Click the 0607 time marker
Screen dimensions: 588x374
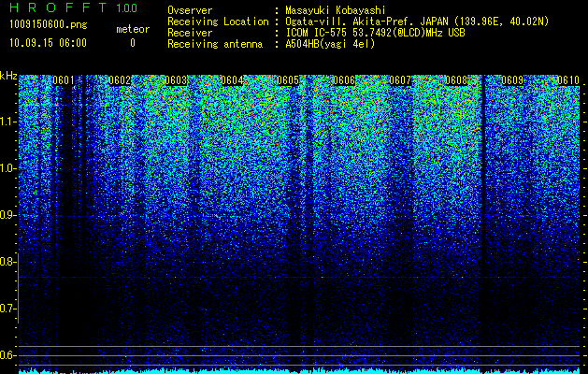click(x=400, y=80)
